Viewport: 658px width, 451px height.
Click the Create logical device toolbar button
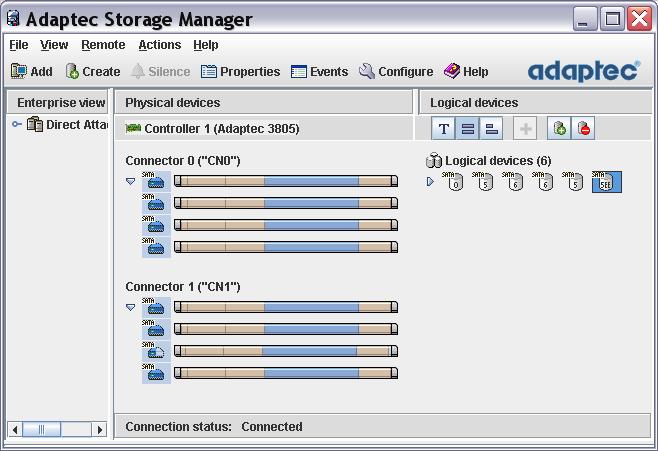[x=93, y=71]
